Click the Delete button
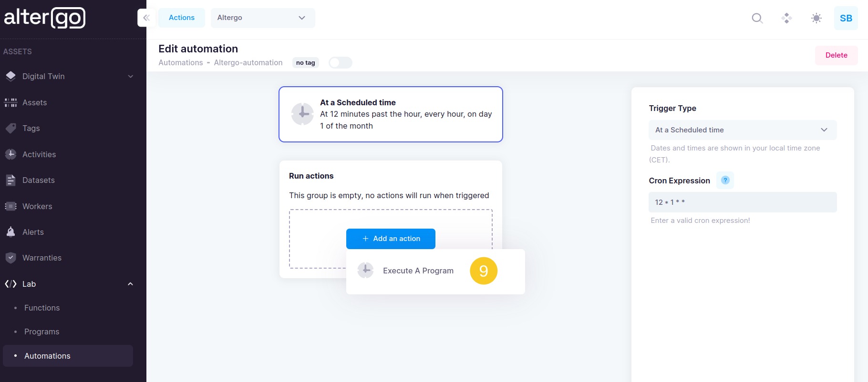The width and height of the screenshot is (868, 382). (836, 55)
